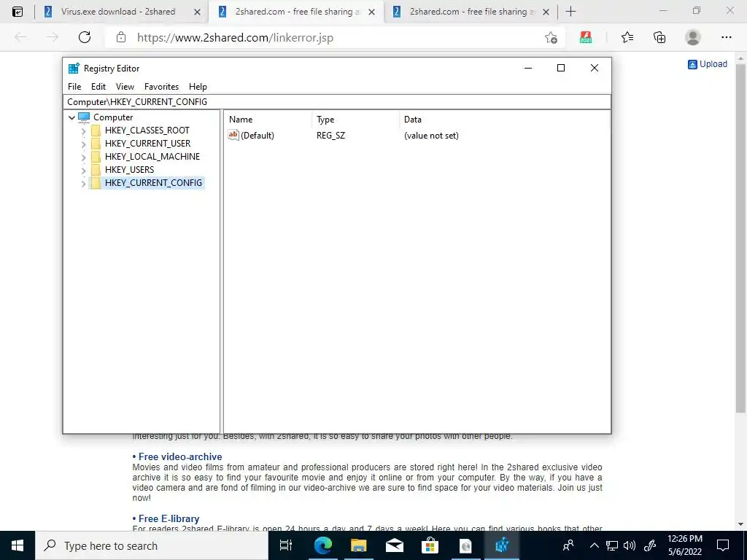Select the HKEY_CURRENT_CONFIG key
This screenshot has width=747, height=560.
tap(153, 183)
